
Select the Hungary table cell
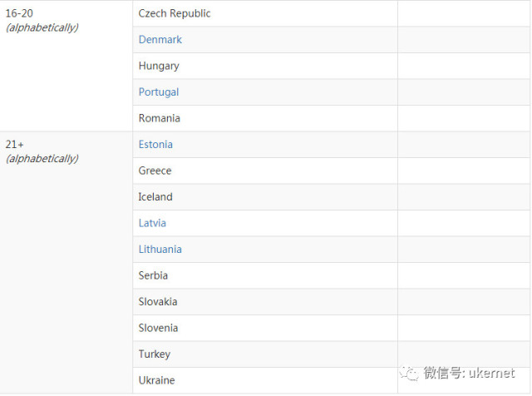[159, 66]
